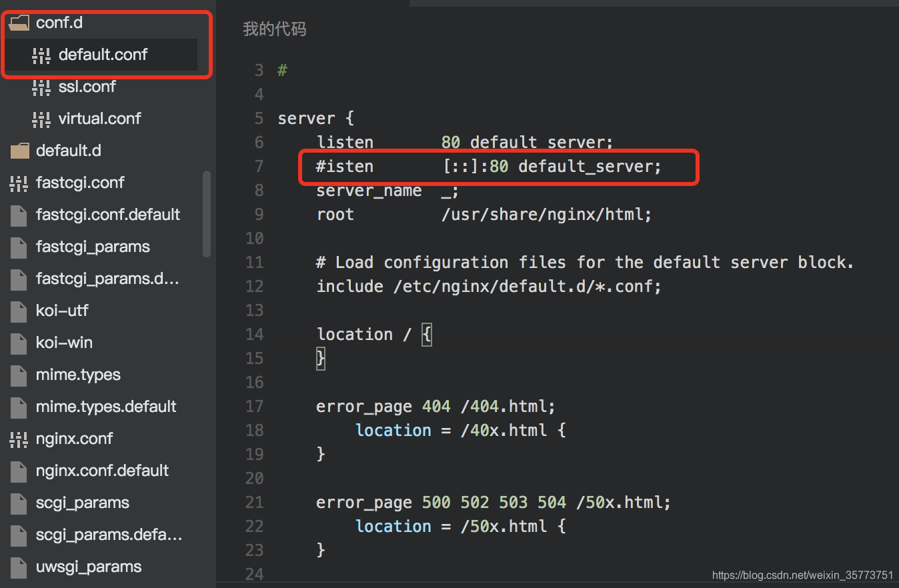Click the uwsgi_params file icon
This screenshot has width=899, height=588.
[x=19, y=567]
